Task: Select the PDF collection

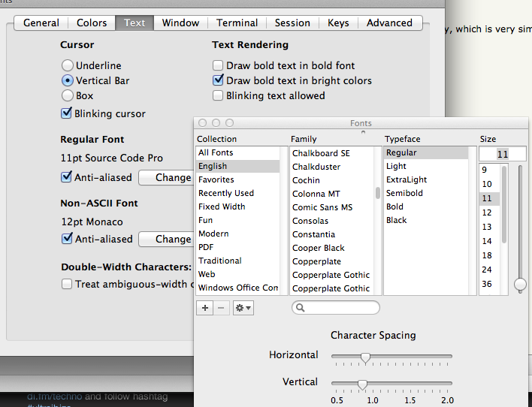Action: pos(237,247)
